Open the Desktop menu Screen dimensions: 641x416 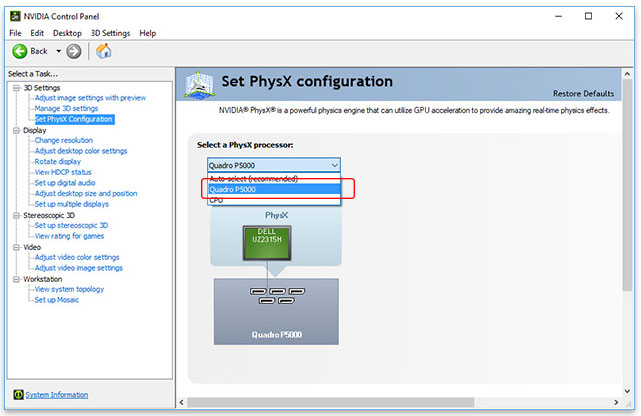click(67, 33)
